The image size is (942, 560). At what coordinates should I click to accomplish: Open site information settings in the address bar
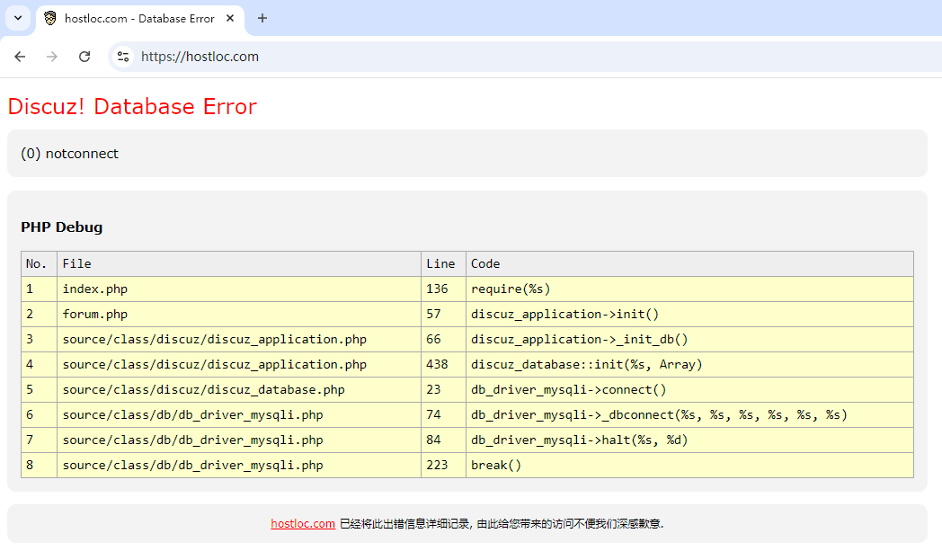pyautogui.click(x=122, y=56)
